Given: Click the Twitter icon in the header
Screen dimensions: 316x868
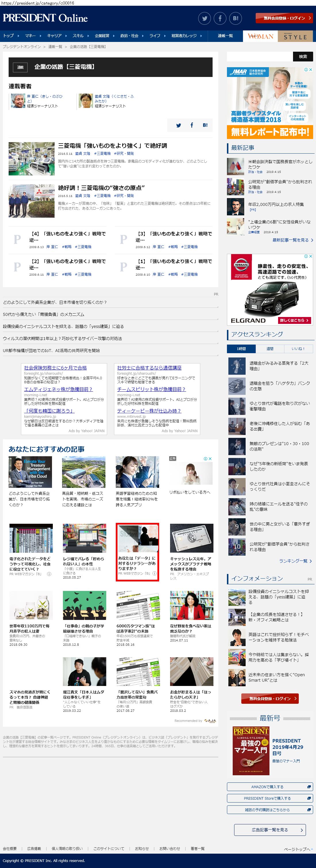Looking at the screenshot, I should coord(204,18).
